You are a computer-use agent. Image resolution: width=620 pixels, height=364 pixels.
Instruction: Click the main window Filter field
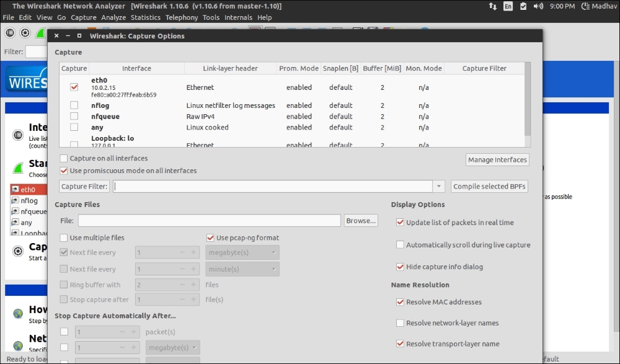tap(37, 52)
